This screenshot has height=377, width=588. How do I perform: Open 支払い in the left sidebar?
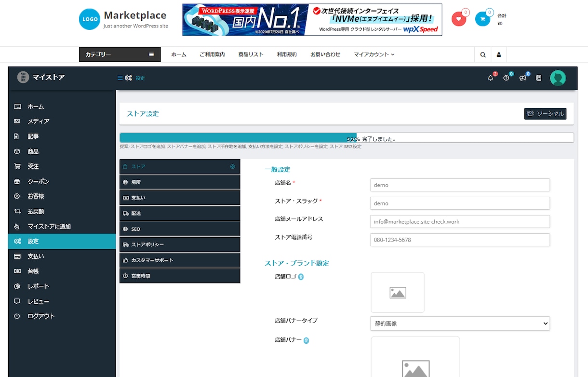(62, 256)
